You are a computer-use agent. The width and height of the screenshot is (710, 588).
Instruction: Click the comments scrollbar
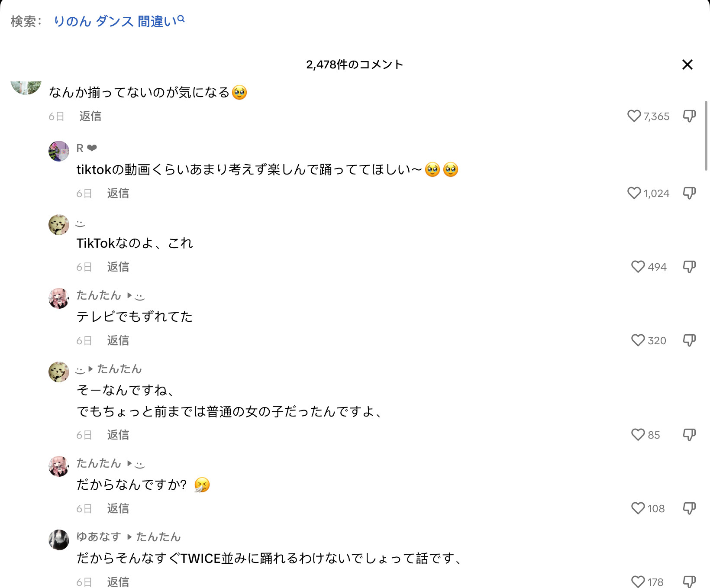click(x=706, y=136)
